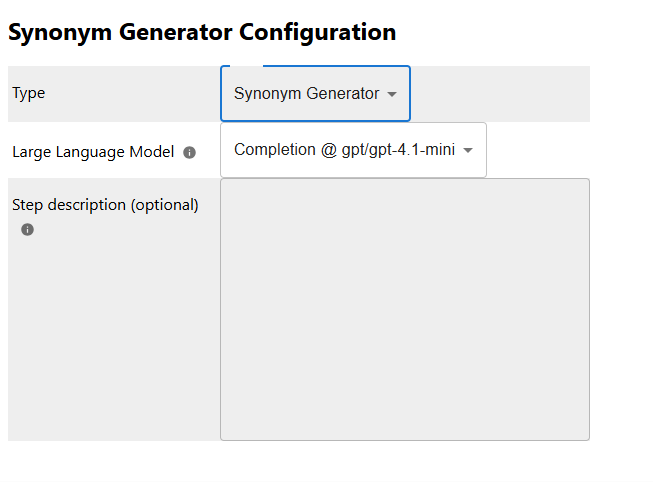This screenshot has height=482, width=653.
Task: Click the Synonym Generator Configuration heading
Action: pyautogui.click(x=202, y=32)
